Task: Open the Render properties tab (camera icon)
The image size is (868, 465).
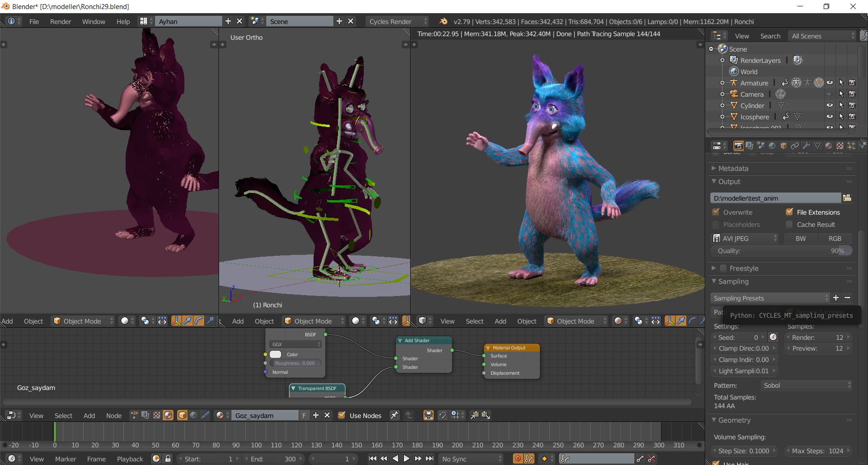Action: [x=738, y=146]
